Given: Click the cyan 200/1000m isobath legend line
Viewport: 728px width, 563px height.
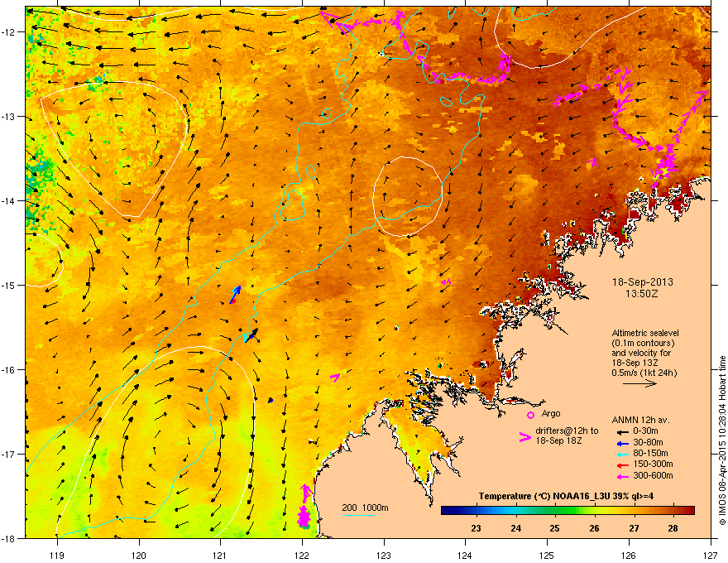Looking at the screenshot, I should [358, 515].
